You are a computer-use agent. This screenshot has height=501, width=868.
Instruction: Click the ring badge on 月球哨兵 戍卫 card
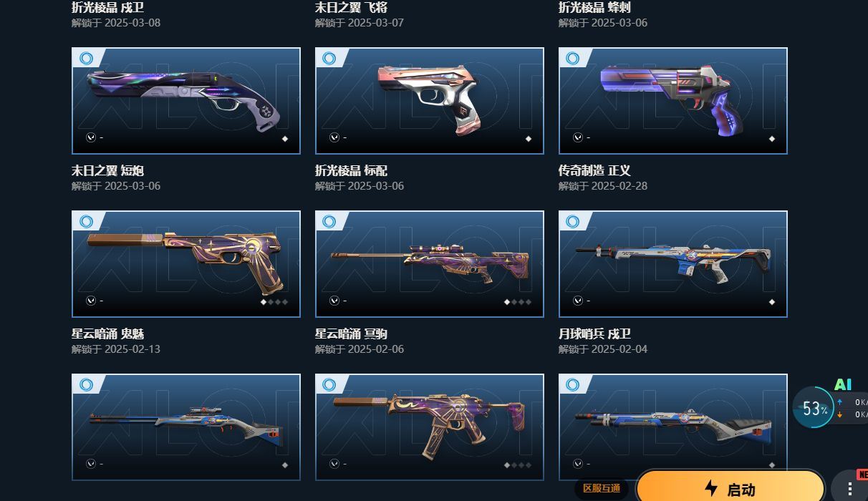[573, 222]
